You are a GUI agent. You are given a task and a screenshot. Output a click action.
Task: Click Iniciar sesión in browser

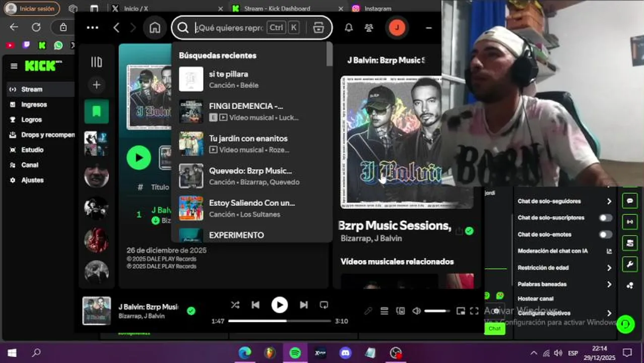pyautogui.click(x=32, y=9)
